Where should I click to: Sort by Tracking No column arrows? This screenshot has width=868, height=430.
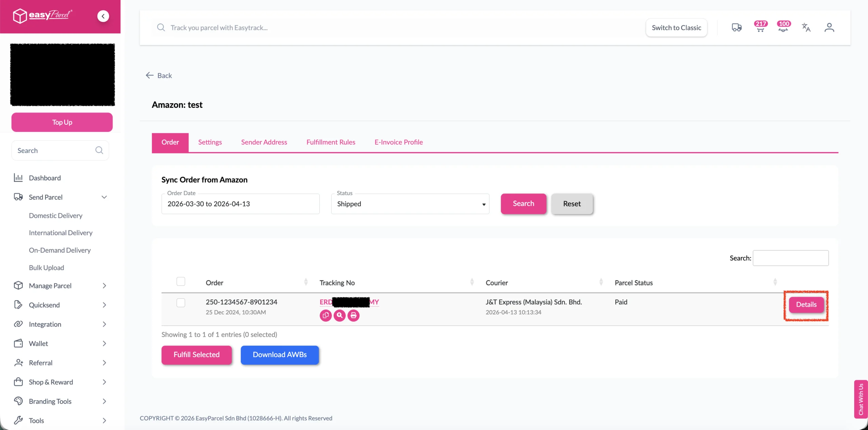[x=472, y=282]
